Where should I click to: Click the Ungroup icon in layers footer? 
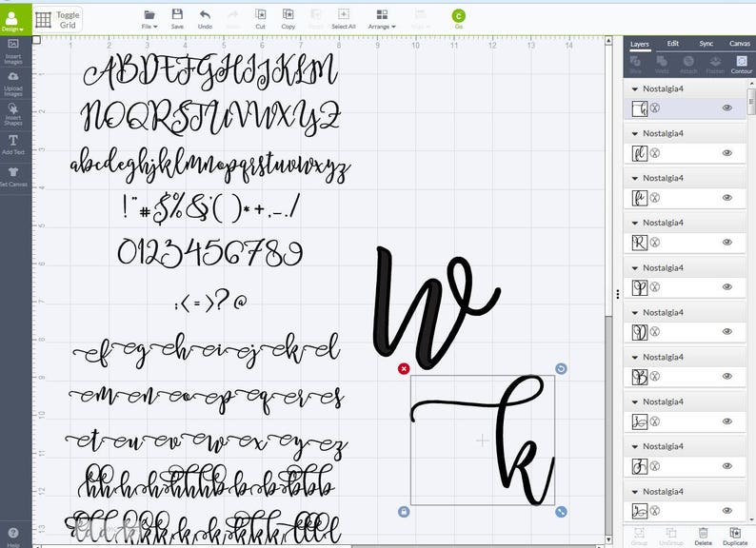670,536
